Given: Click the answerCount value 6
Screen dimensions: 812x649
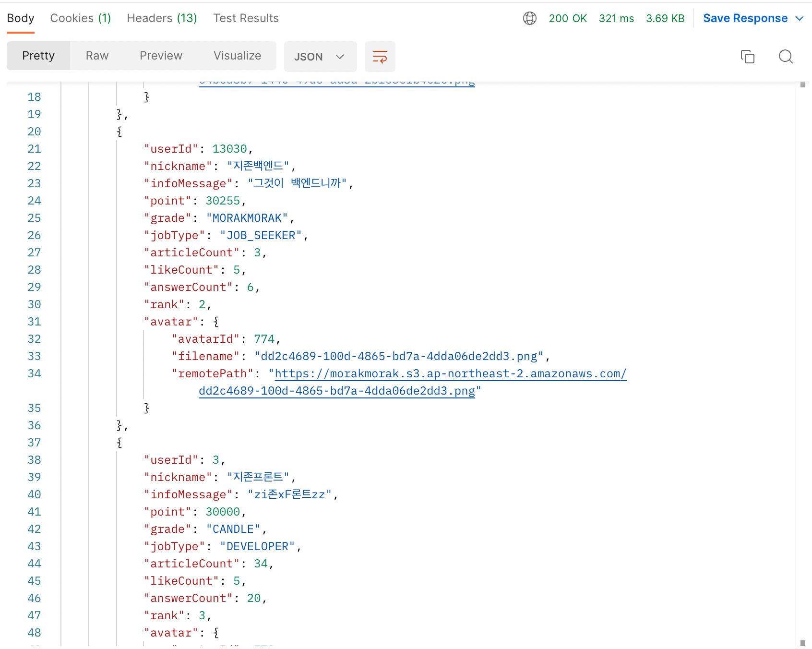Looking at the screenshot, I should (251, 287).
